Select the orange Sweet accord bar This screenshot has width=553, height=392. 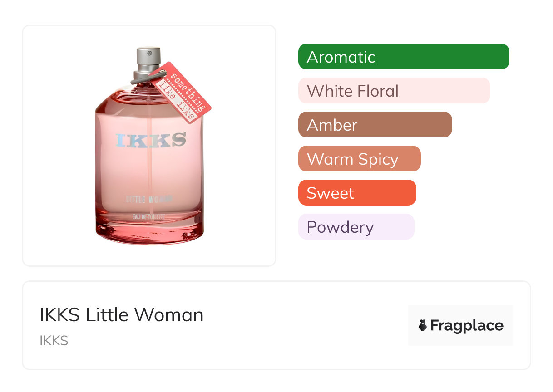point(357,193)
